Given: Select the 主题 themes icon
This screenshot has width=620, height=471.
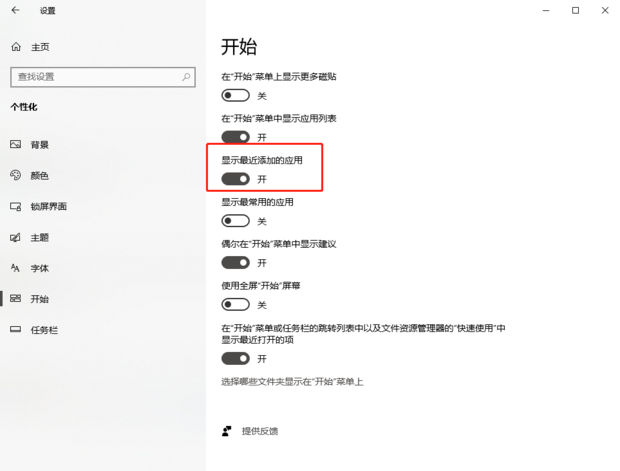Looking at the screenshot, I should click(x=15, y=237).
